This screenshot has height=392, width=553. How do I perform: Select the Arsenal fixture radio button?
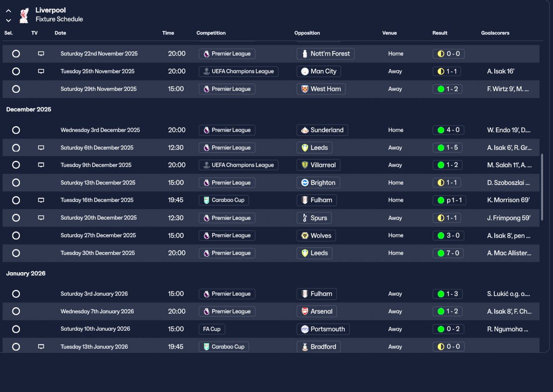tap(16, 311)
